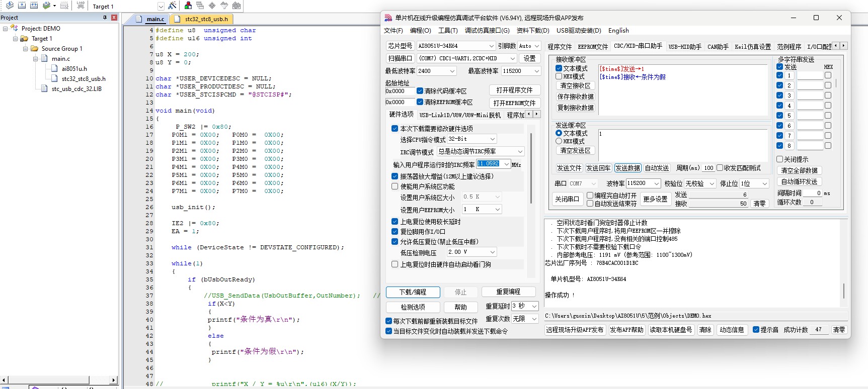Image resolution: width=868 pixels, height=389 pixels.
Task: Toggle 本次下载需要修改硬件选项 checkbox
Action: tap(395, 129)
